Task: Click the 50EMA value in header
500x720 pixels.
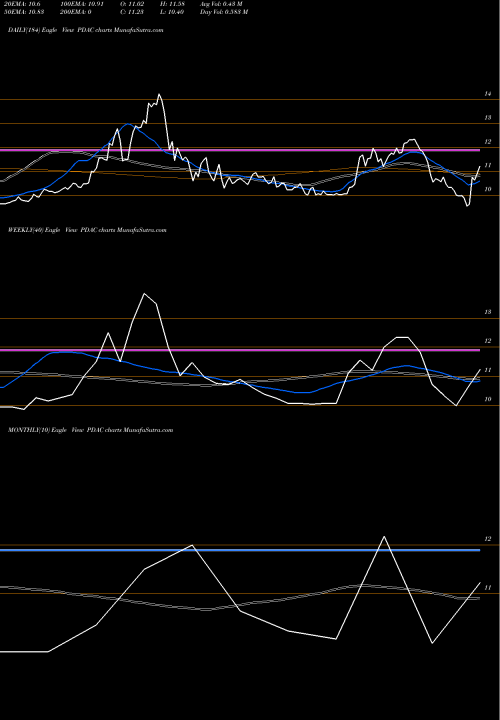Action: pyautogui.click(x=24, y=12)
